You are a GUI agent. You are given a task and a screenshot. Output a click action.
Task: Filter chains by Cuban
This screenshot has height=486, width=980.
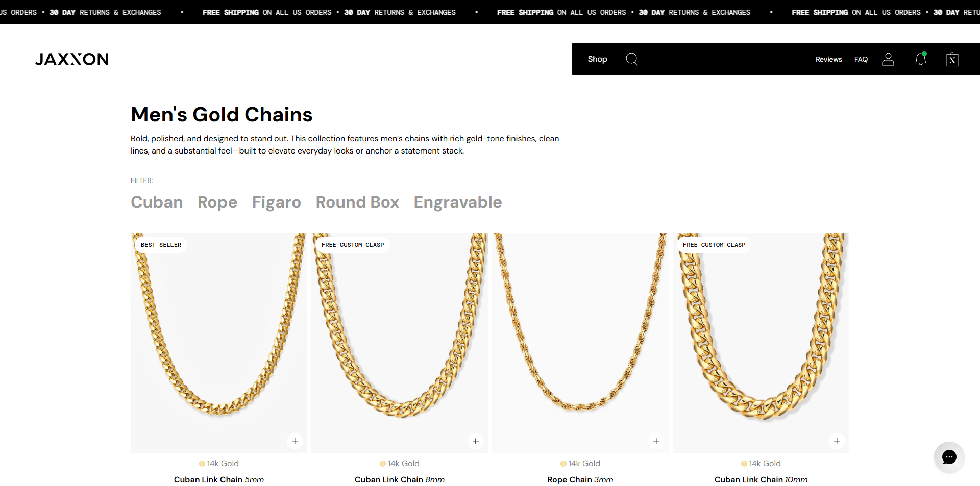(x=157, y=202)
